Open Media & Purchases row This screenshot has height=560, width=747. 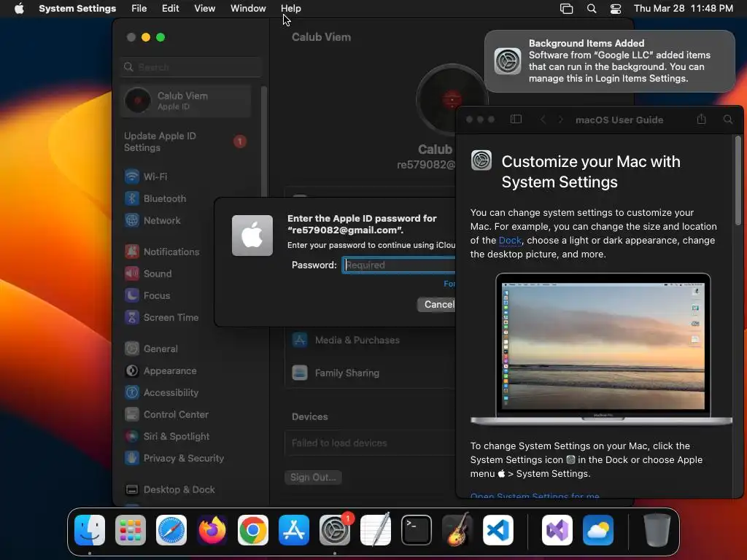[371, 340]
